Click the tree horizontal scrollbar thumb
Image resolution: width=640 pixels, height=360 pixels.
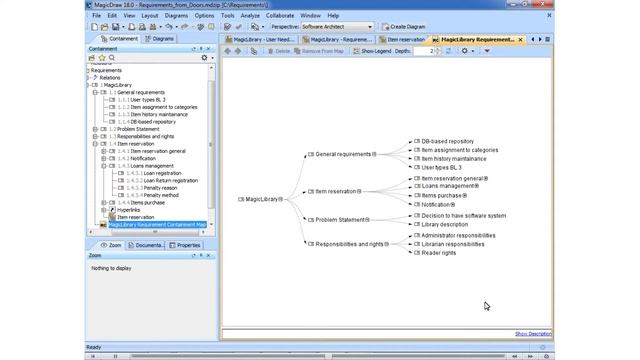pyautogui.click(x=155, y=232)
